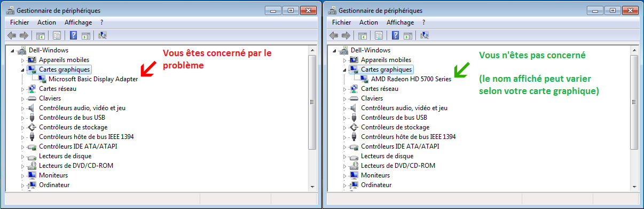Select Cartes graphiques label in the right window
The height and width of the screenshot is (209, 644).
tap(386, 69)
